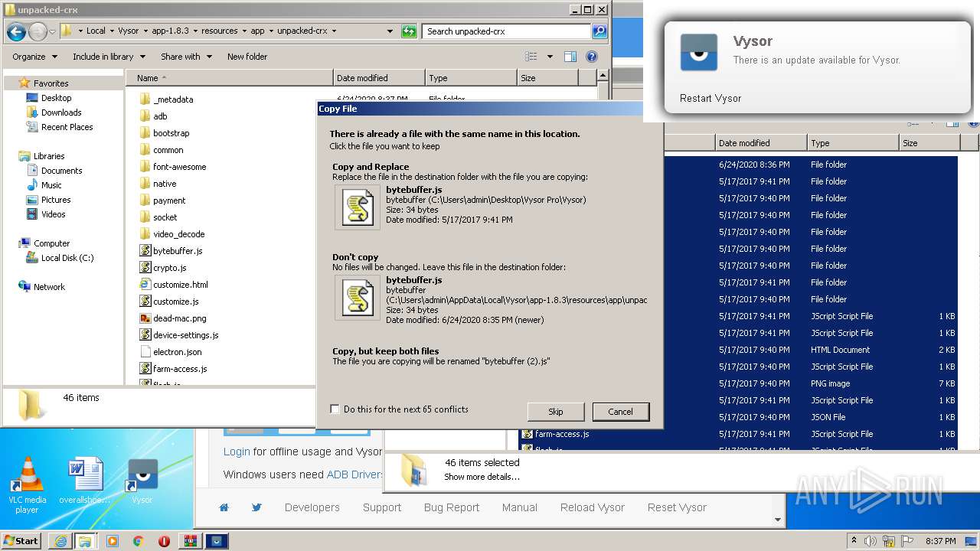Open the Word document on desktop
The height and width of the screenshot is (551, 980).
tap(84, 481)
